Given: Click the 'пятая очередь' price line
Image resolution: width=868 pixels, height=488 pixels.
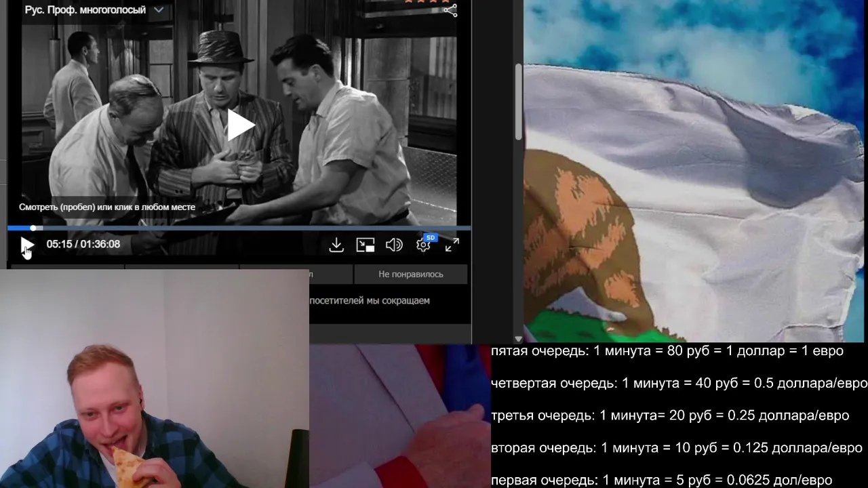Looking at the screenshot, I should 667,351.
